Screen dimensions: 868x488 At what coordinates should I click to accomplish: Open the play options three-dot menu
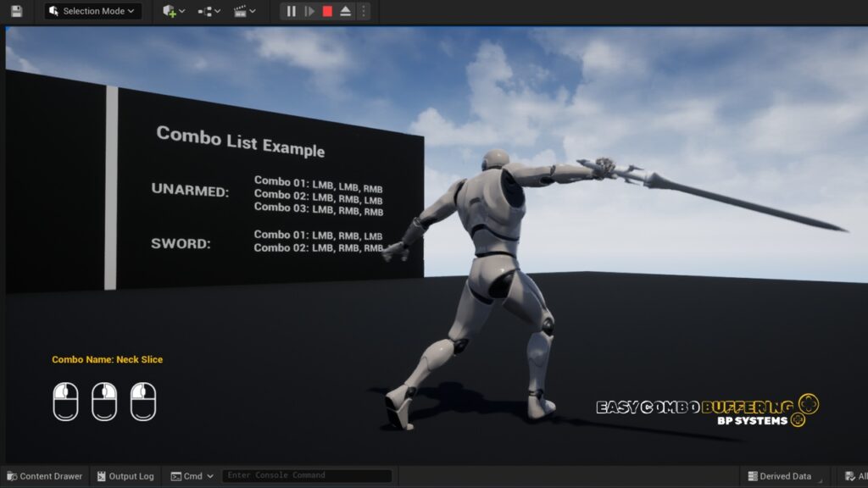pyautogui.click(x=364, y=11)
